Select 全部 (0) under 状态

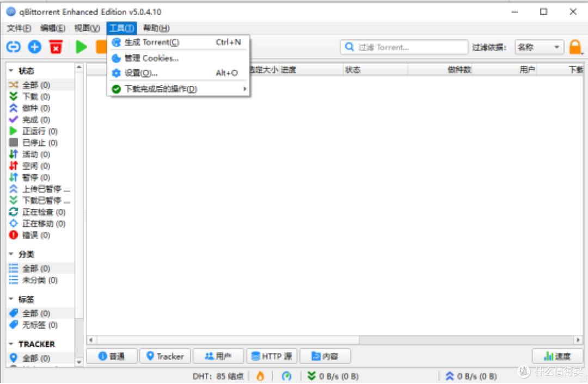[x=40, y=85]
